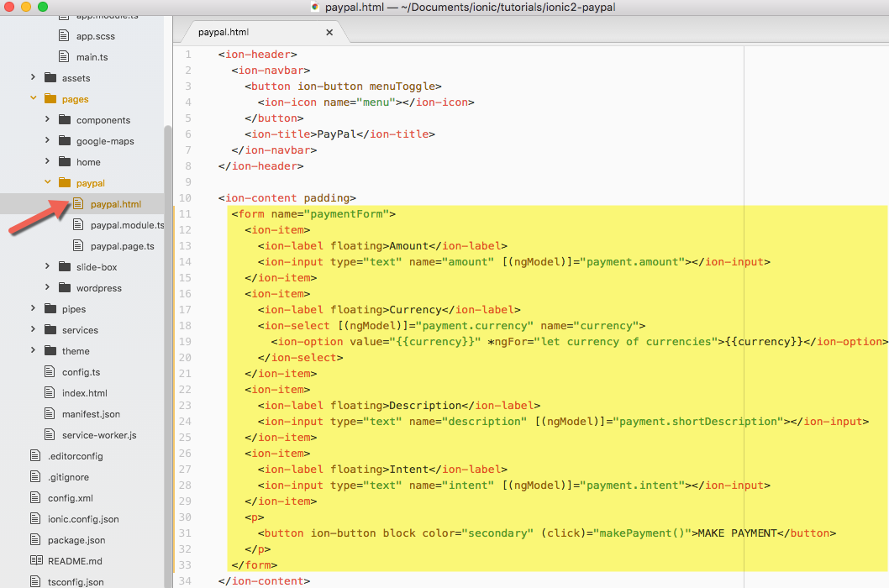This screenshot has width=889, height=588.
Task: Open main.ts in the file tree
Action: click(x=92, y=57)
